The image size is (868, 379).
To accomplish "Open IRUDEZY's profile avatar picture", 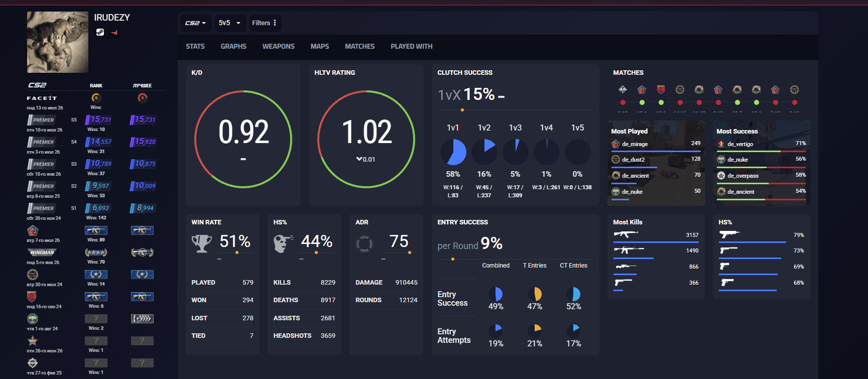I will click(x=58, y=42).
